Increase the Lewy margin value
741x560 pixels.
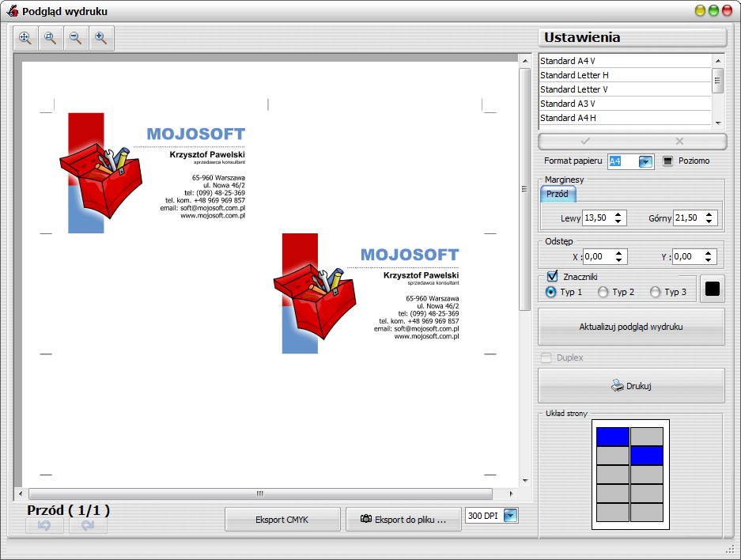click(x=618, y=214)
